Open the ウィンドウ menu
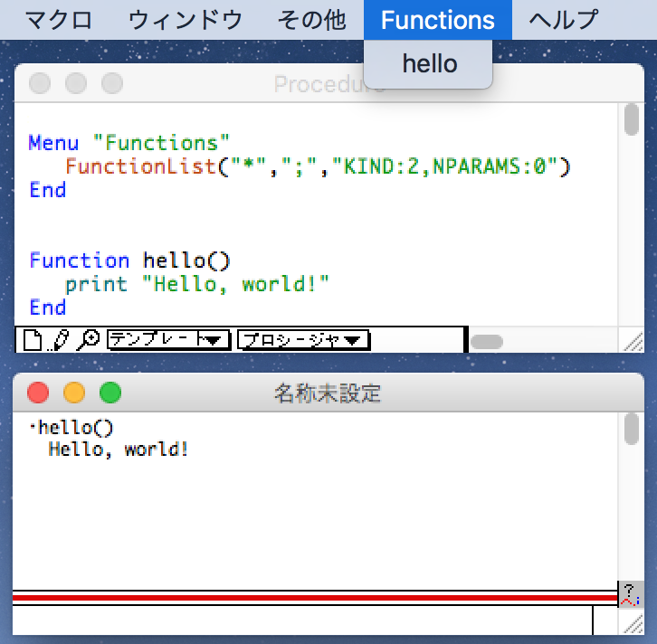Viewport: 657px width, 644px height. pyautogui.click(x=186, y=20)
